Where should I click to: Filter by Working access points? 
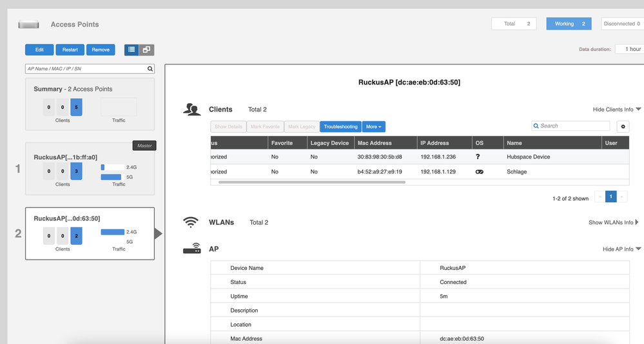coord(569,24)
